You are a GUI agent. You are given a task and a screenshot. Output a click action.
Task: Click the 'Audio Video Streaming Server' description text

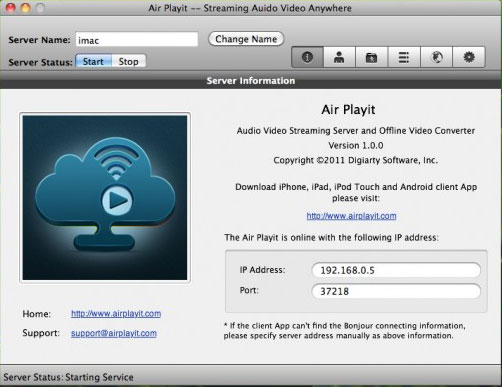[356, 131]
